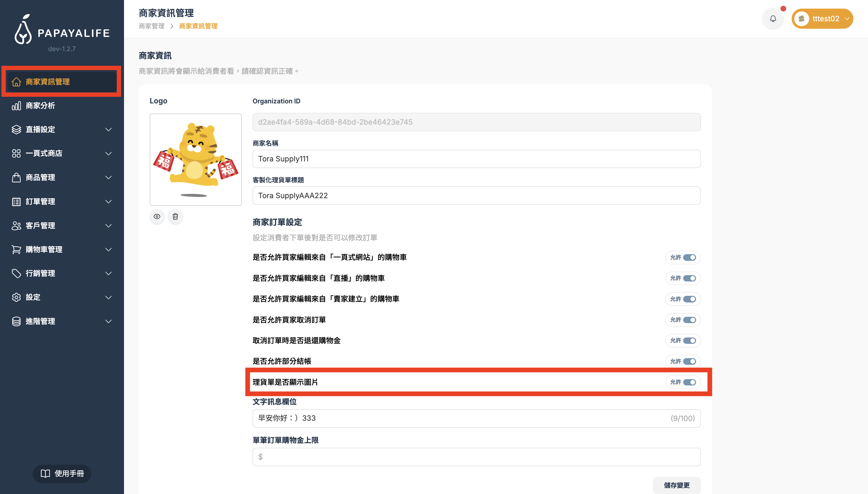
Task: Click the 購物車管理 shopping cart icon
Action: click(x=16, y=249)
